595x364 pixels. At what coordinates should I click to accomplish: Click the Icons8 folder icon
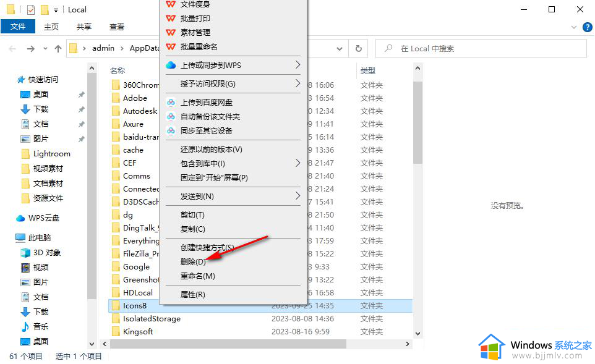coord(116,306)
